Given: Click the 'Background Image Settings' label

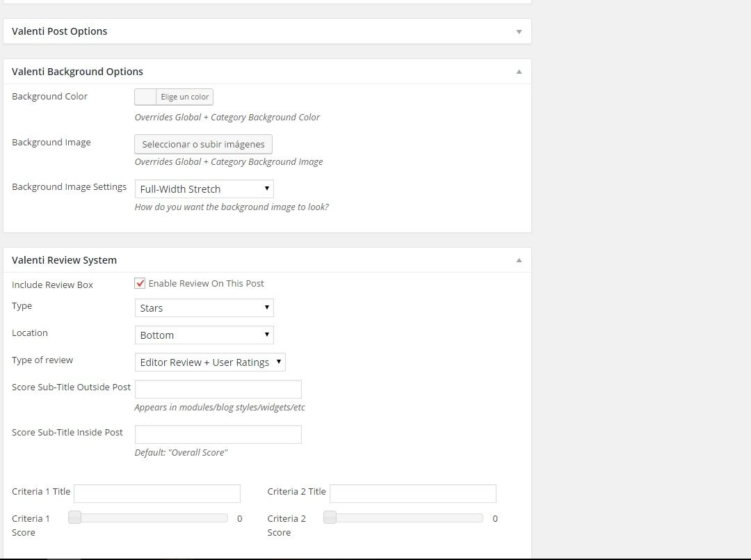Looking at the screenshot, I should coord(69,187).
